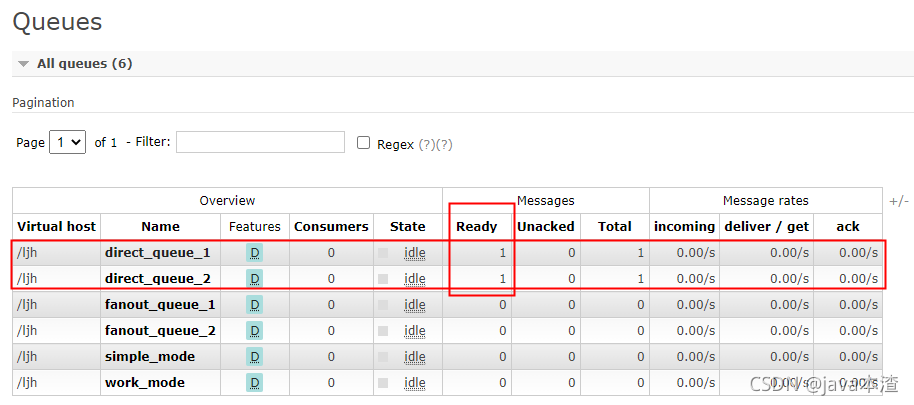Sort by ack column header
Viewport: 914px width, 405px height.
tap(848, 227)
